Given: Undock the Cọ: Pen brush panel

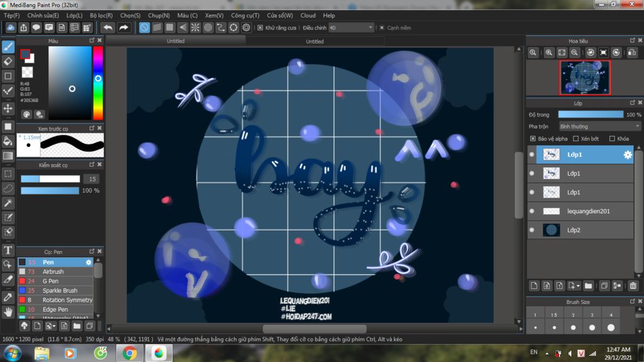Looking at the screenshot, I should coord(92,251).
